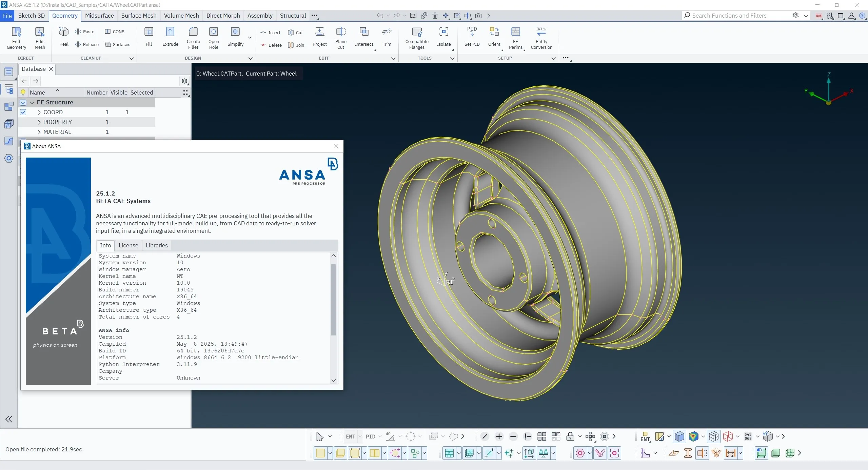Select the Trim tool
The image size is (868, 470).
click(x=387, y=37)
